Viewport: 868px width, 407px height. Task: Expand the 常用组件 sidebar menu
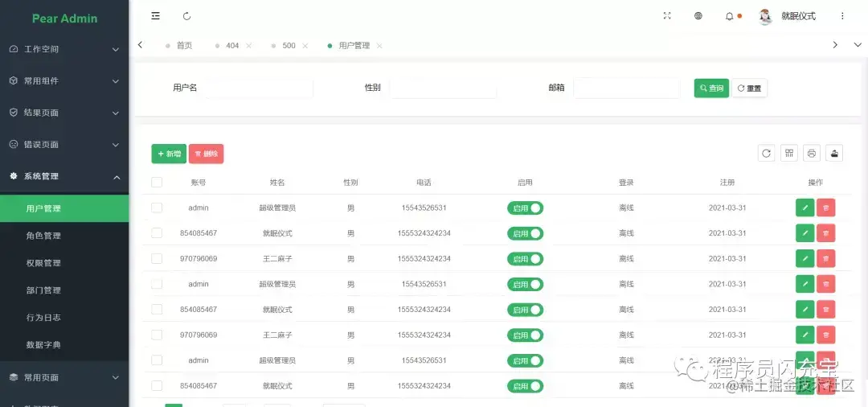pos(64,81)
